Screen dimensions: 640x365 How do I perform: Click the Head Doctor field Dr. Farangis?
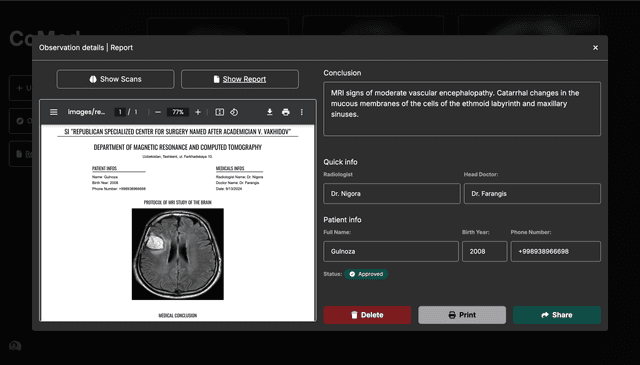[x=532, y=194]
